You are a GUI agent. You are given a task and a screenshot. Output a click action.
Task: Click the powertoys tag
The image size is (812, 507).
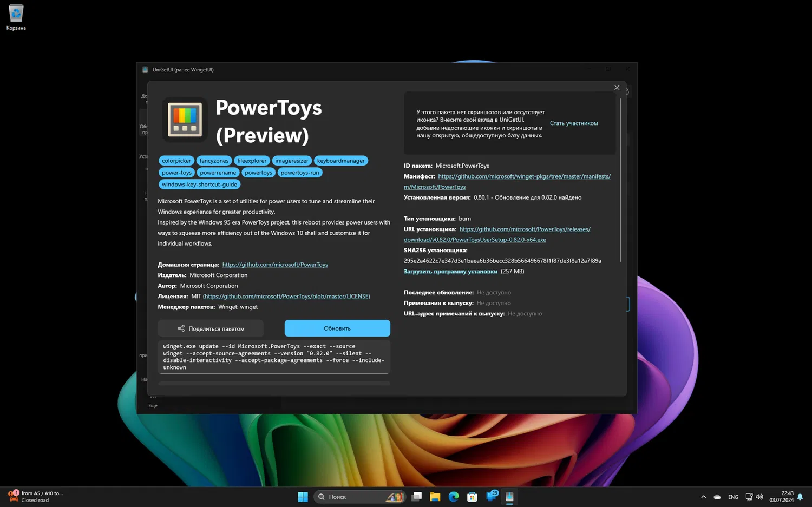258,173
